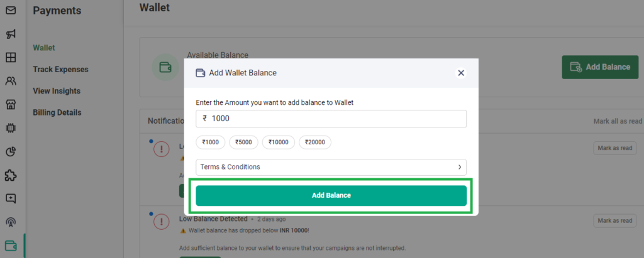Screen dimensions: 644x258
Task: Open the puzzle piece integrations icon
Action: (x=11, y=176)
